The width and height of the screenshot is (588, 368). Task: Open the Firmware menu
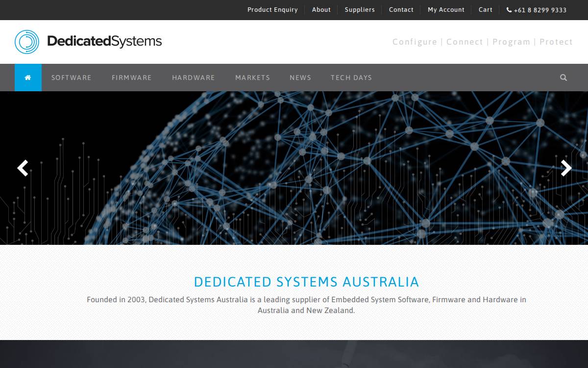tap(132, 78)
